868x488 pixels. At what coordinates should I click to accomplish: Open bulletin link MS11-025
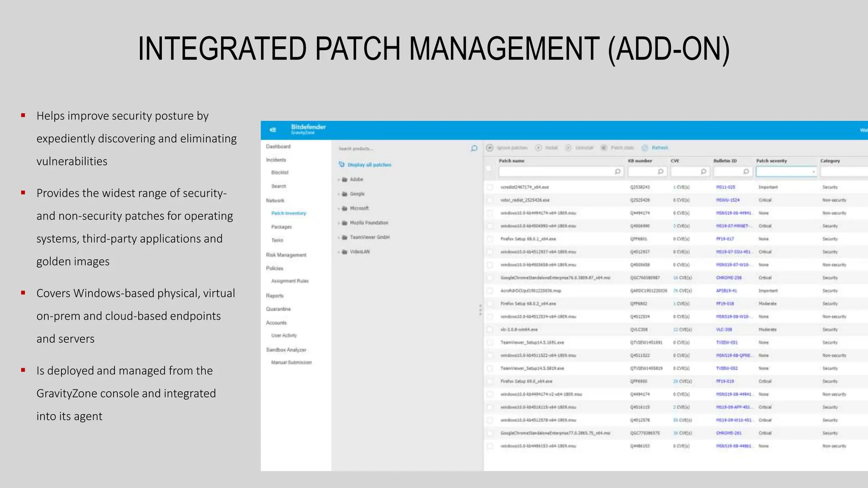[x=726, y=187]
